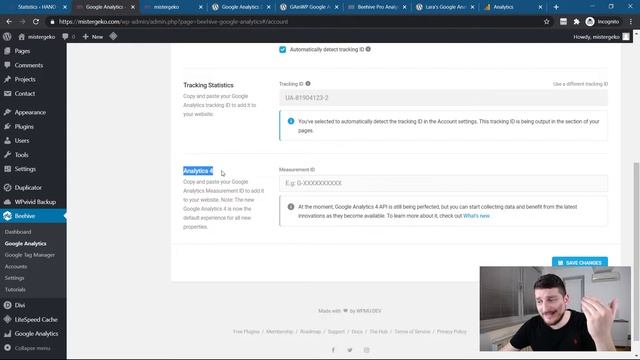Click the WPvivid Backup cloud icon
The width and height of the screenshot is (640, 360).
pyautogui.click(x=7, y=202)
